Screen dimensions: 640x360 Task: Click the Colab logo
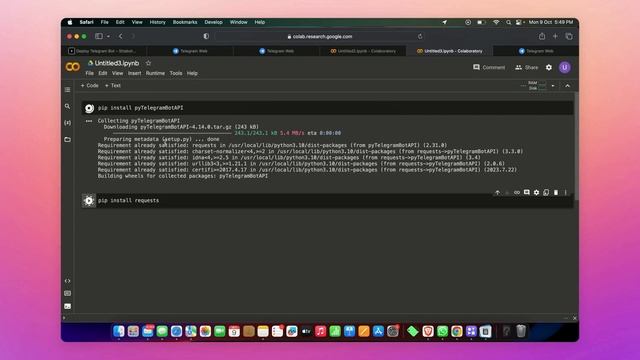pos(73,67)
